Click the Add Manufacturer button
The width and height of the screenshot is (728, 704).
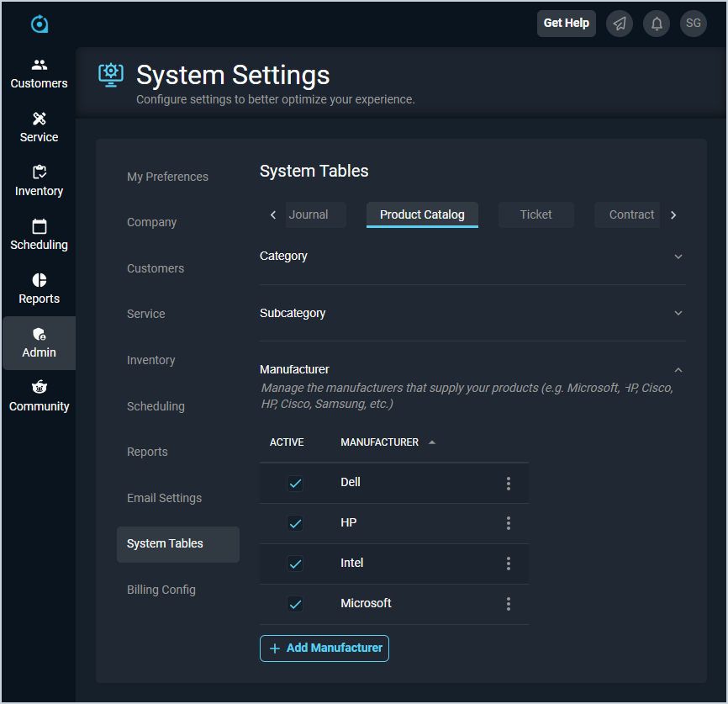pos(324,648)
